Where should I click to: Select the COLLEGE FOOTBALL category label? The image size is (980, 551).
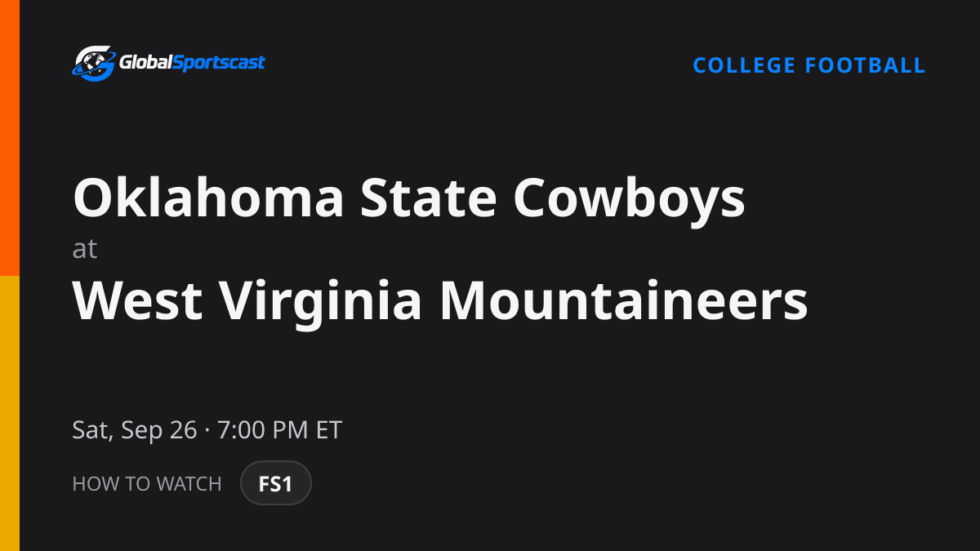(809, 65)
